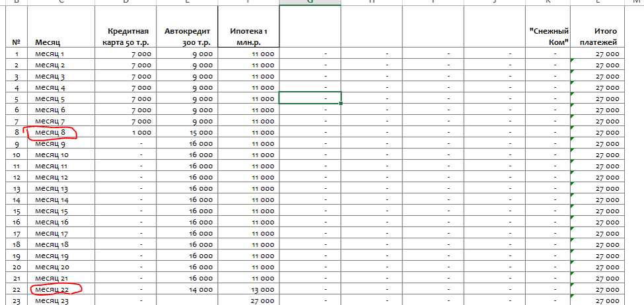This screenshot has height=305, width=644.
Task: Click the "15 000" Автокредит cell
Action: 187,132
